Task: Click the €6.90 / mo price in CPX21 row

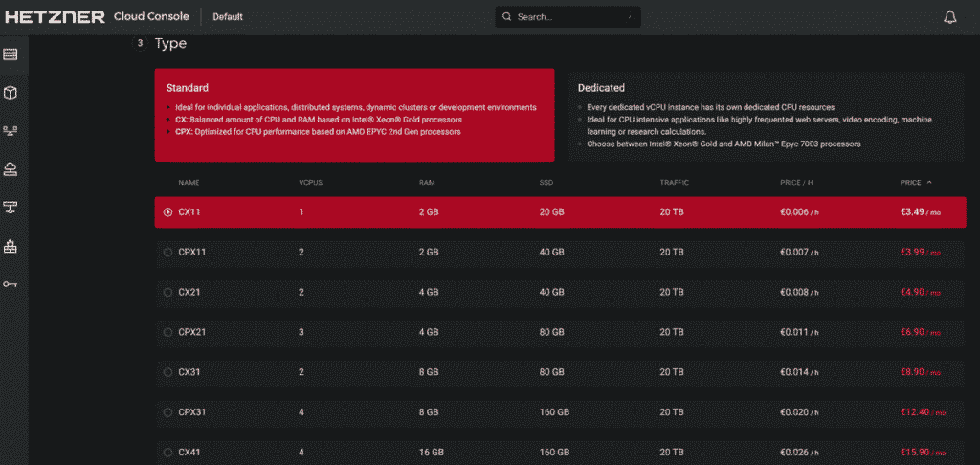Action: [920, 333]
